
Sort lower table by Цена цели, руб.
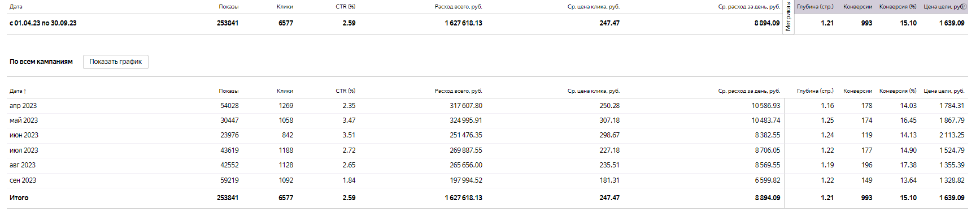[x=944, y=91]
